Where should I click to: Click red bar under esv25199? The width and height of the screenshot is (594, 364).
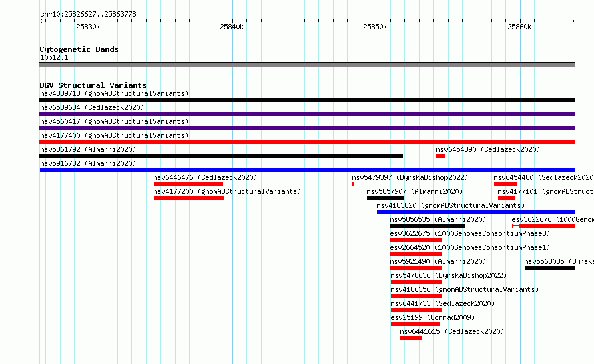(x=416, y=324)
